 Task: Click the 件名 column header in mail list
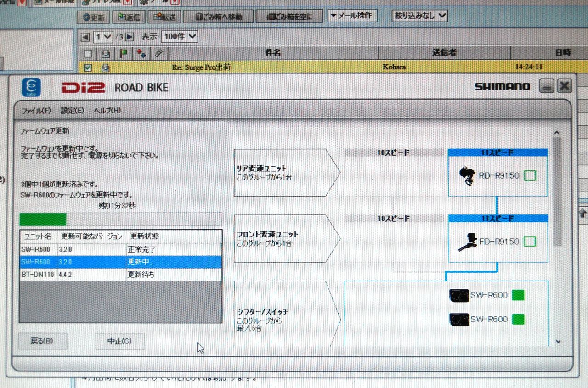coord(273,53)
